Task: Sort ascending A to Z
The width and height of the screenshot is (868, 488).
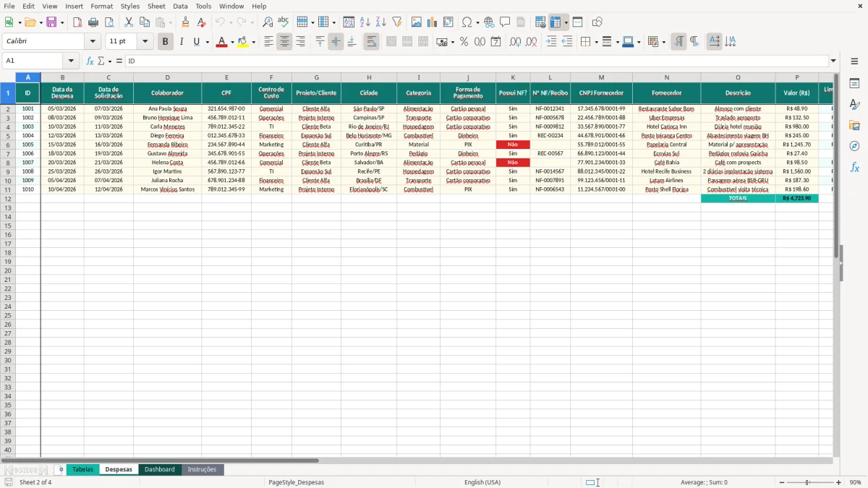Action: point(365,22)
